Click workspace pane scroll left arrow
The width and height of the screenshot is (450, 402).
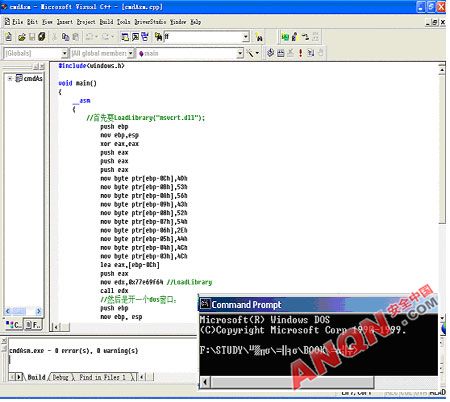pyautogui.click(x=8, y=311)
